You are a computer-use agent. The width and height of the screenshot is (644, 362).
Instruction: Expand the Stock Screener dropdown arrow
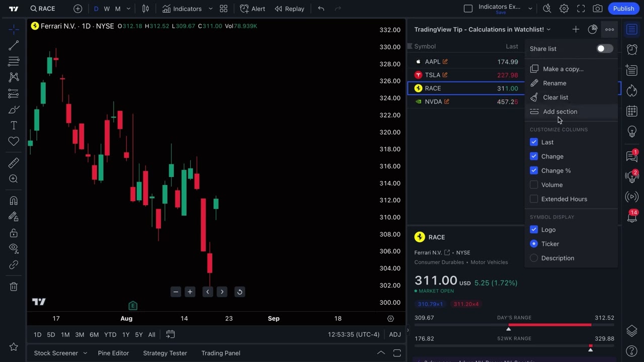pyautogui.click(x=85, y=353)
